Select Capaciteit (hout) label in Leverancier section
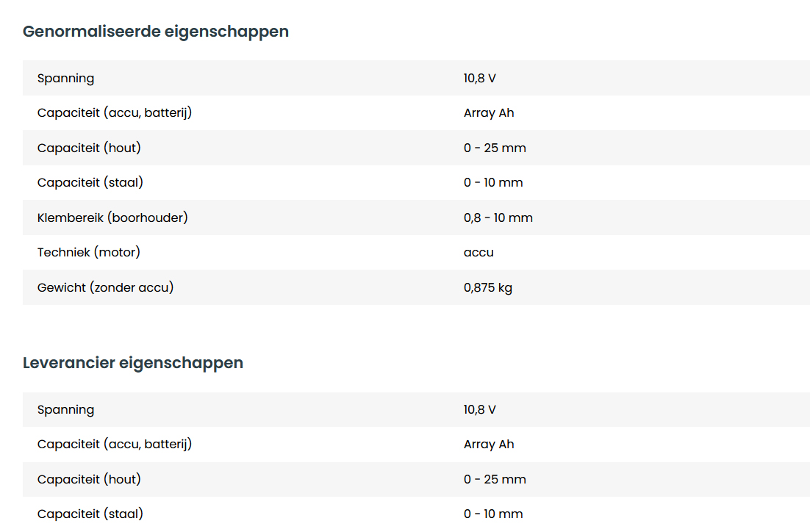Image resolution: width=810 pixels, height=532 pixels. (x=89, y=479)
